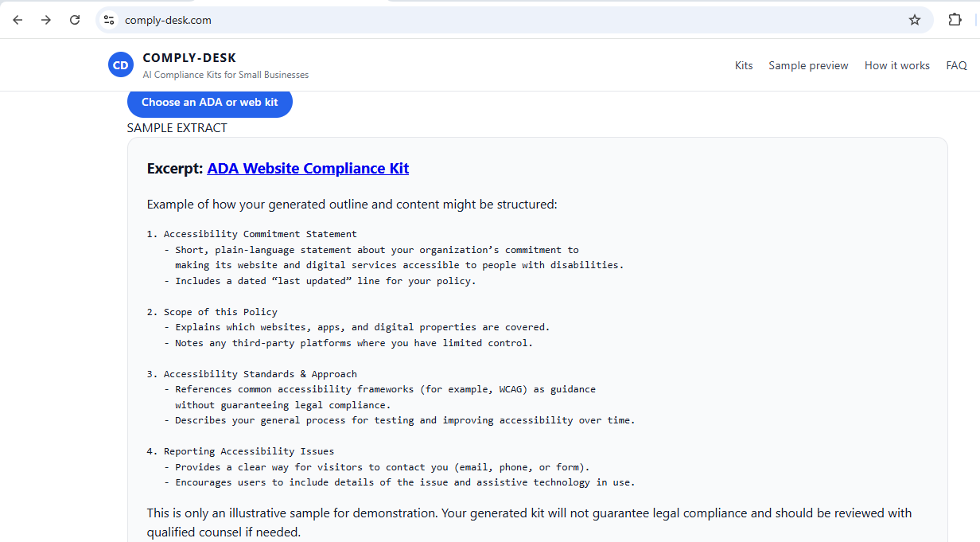Open the Sample preview navigation item
The image size is (980, 542).
(808, 65)
